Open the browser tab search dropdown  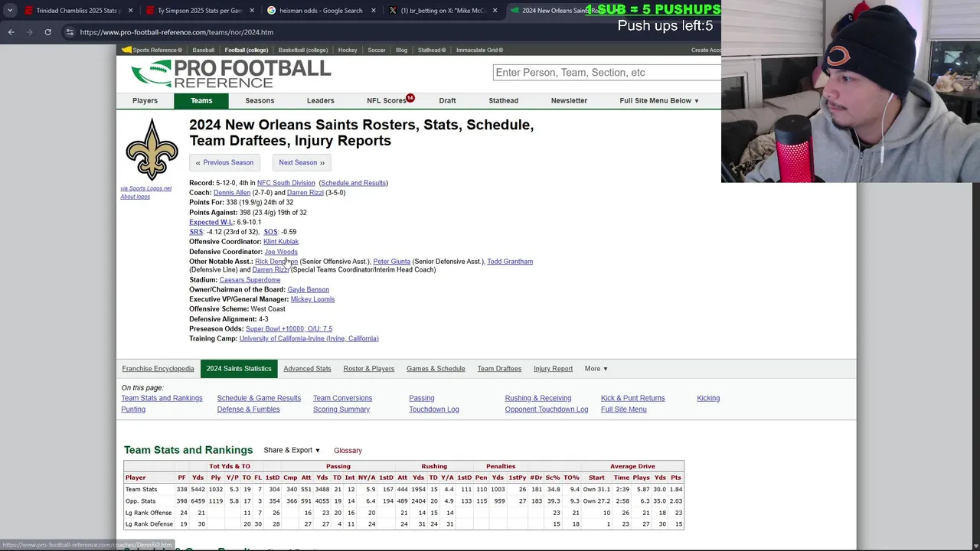tap(10, 11)
